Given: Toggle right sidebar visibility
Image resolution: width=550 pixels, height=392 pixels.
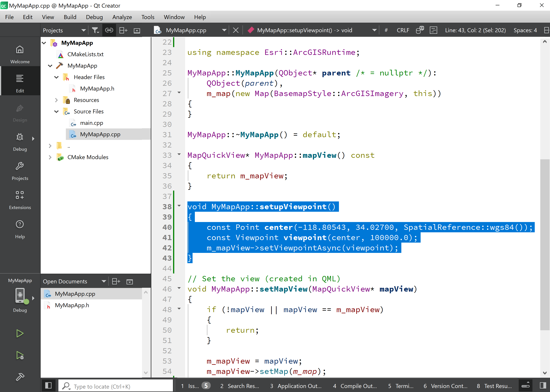Looking at the screenshot, I should click(x=543, y=386).
